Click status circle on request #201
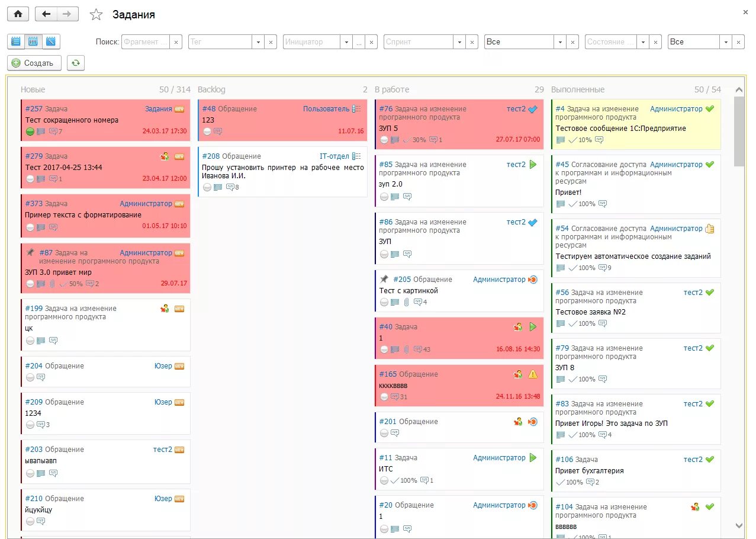Viewport: 756px width, 539px height. pos(384,433)
